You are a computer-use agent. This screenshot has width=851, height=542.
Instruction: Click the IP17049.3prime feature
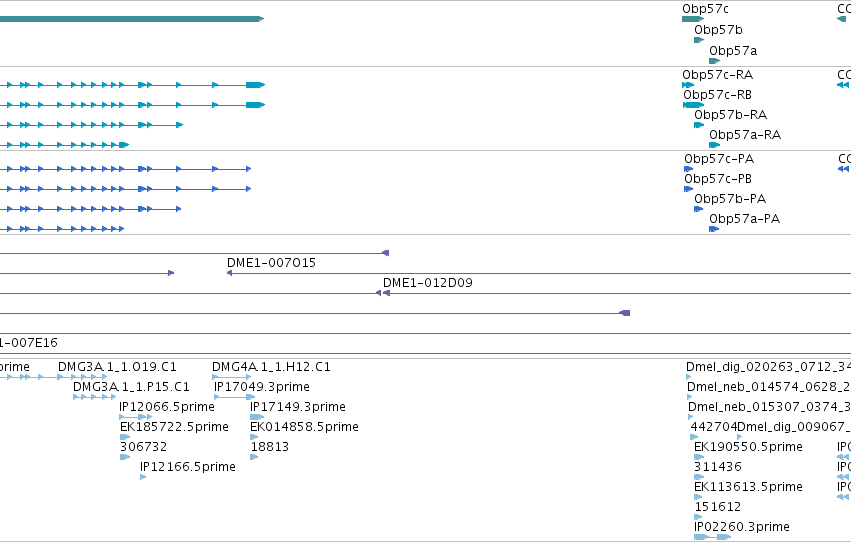[234, 397]
